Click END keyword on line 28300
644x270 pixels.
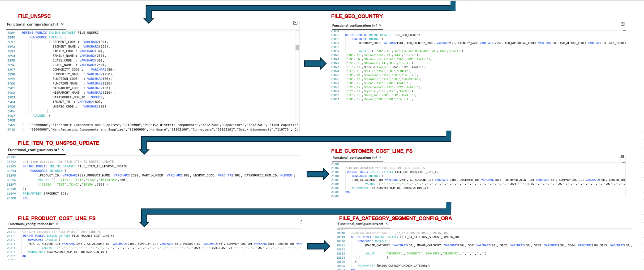point(25,198)
